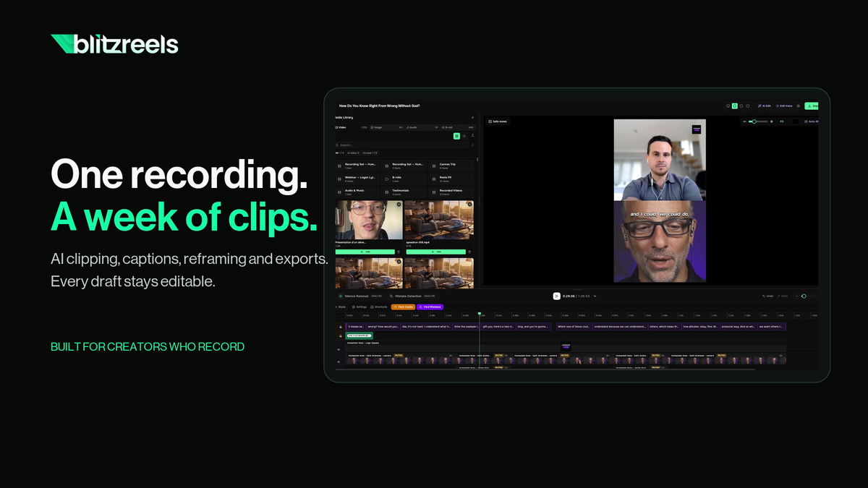Toggle lock on the captions track
Image resolution: width=868 pixels, height=488 pixels.
coord(340,327)
